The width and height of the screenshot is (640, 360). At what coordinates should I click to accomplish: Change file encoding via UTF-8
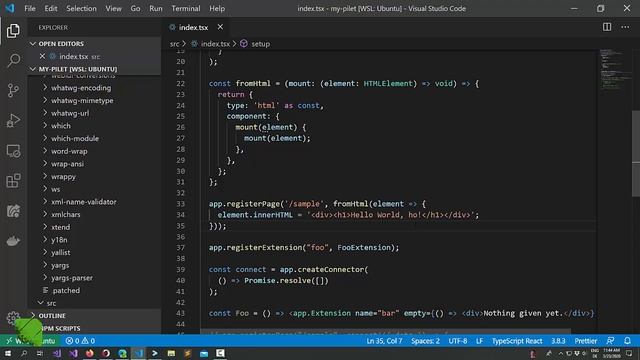coord(458,341)
